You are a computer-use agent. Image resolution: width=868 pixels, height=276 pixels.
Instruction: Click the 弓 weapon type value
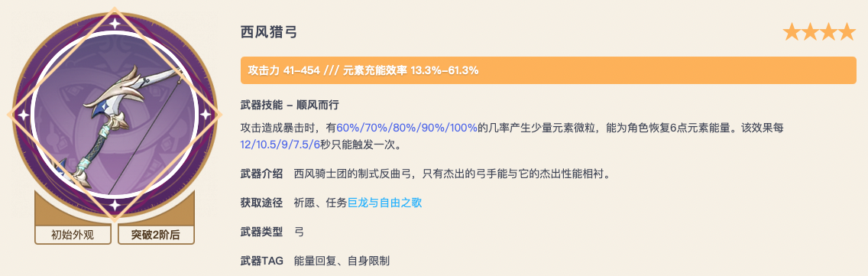(300, 232)
